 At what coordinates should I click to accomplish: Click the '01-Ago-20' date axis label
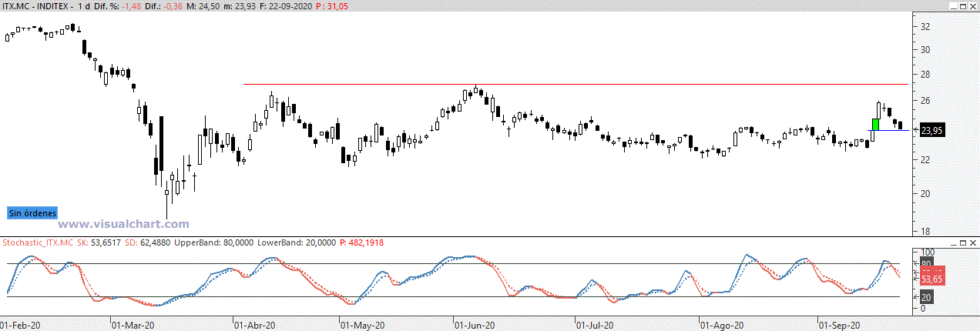(722, 326)
